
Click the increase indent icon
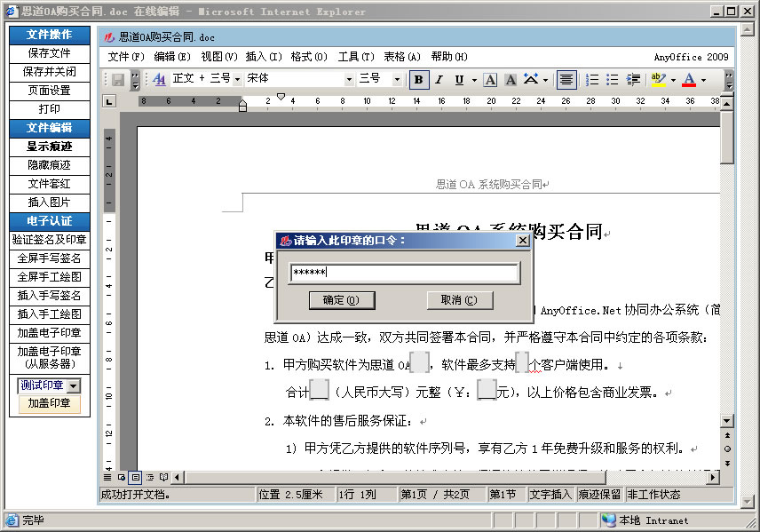coord(633,80)
